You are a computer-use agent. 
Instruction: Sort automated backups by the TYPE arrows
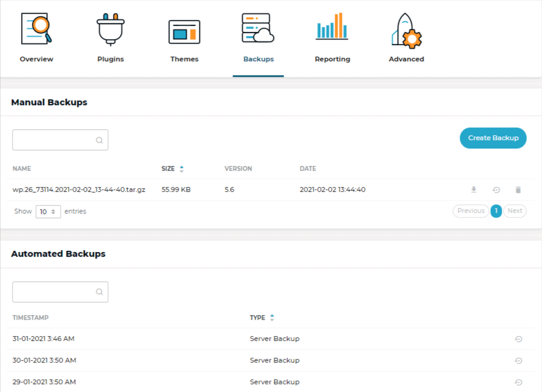272,317
